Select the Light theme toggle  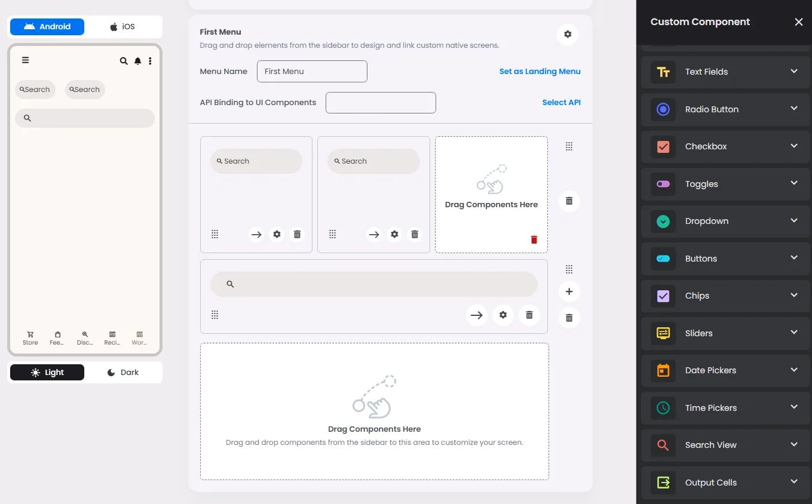(47, 372)
